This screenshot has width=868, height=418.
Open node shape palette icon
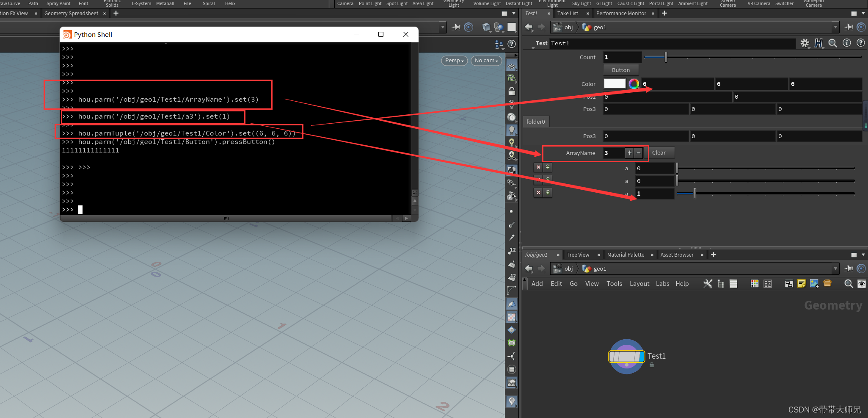[768, 284]
